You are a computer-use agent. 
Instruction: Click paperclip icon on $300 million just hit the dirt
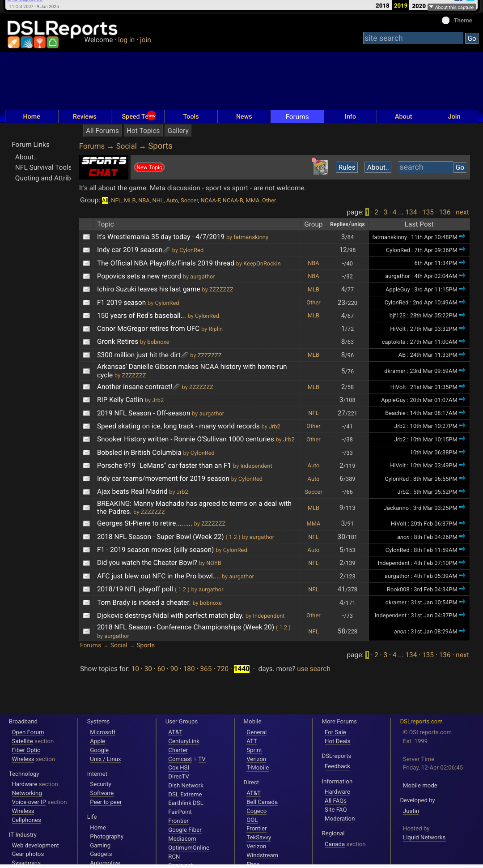click(x=185, y=355)
